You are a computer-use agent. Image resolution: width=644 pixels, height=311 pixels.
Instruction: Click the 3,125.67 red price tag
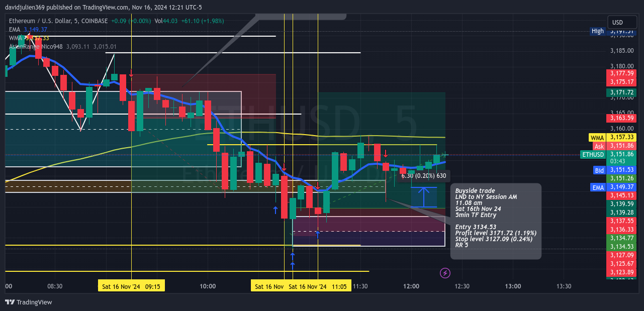[x=621, y=264]
